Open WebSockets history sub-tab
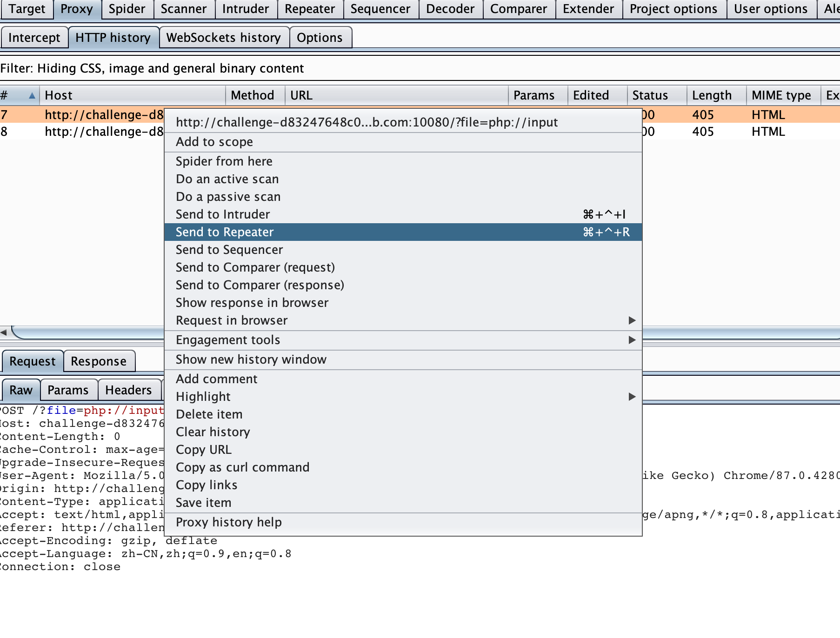 tap(224, 38)
